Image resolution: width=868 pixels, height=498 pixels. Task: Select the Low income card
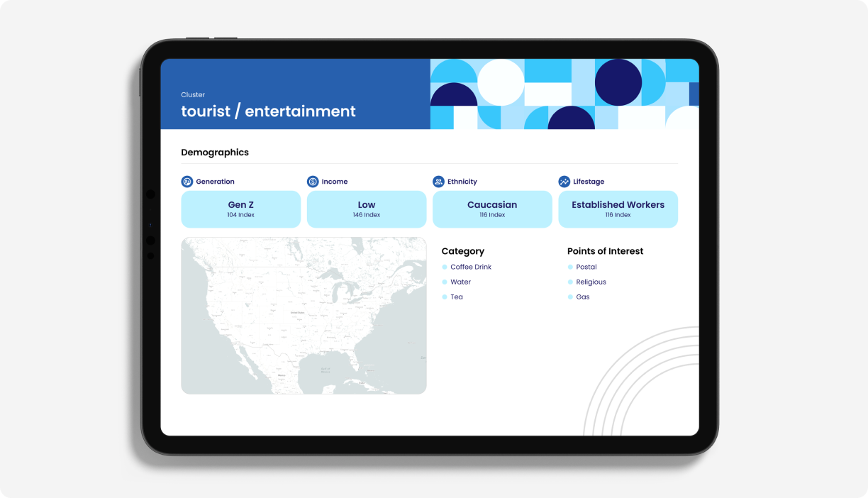[367, 209]
